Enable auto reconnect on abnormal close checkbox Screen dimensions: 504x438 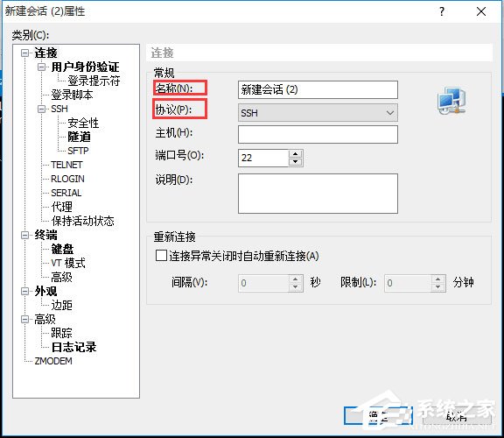click(x=161, y=256)
